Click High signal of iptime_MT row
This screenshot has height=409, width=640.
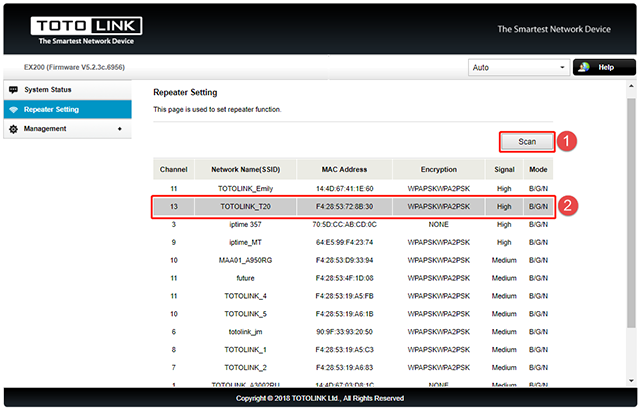coord(504,242)
